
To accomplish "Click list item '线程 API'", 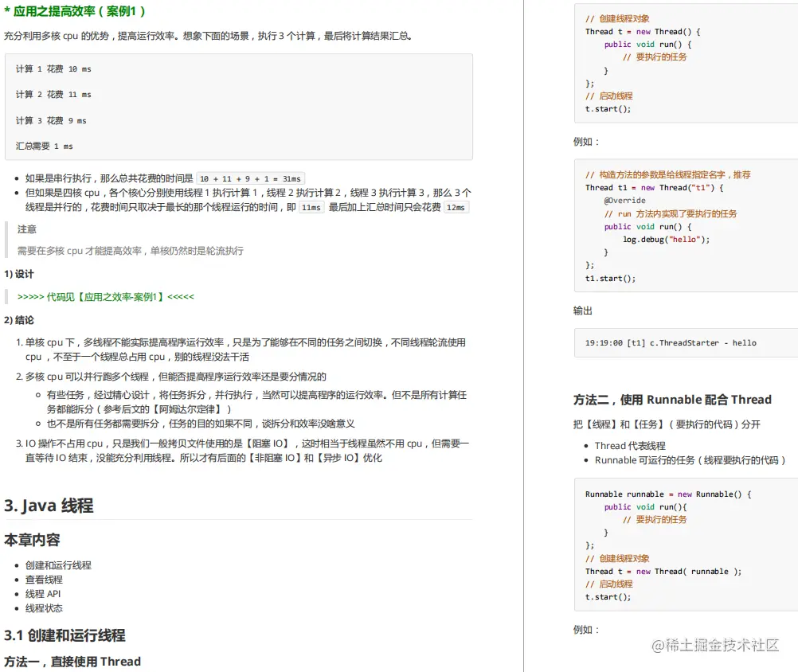I will point(43,594).
